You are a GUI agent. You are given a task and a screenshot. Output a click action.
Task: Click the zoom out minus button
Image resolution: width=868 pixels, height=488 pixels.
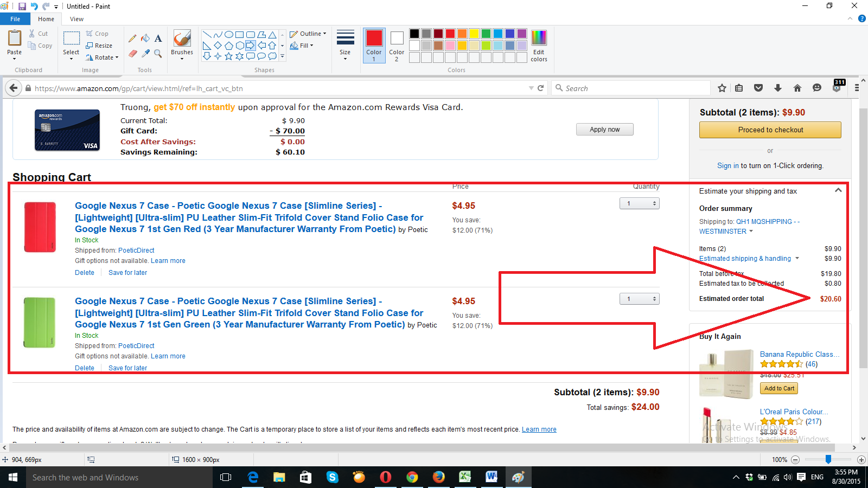point(795,460)
